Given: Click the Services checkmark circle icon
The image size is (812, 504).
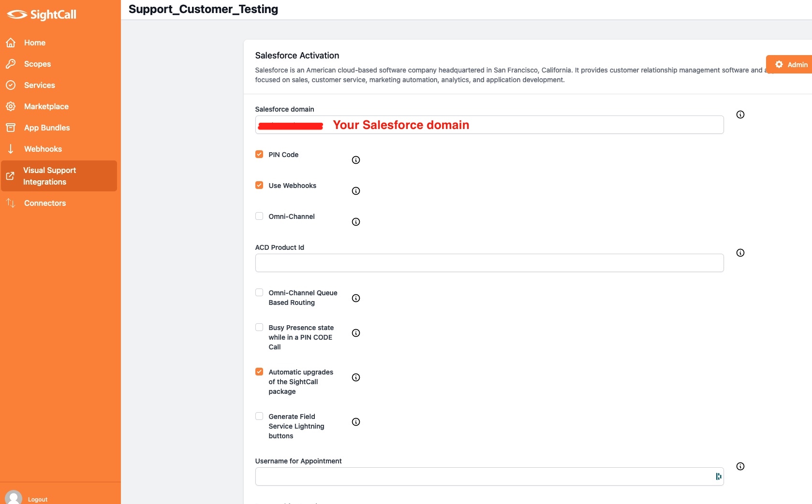Looking at the screenshot, I should click(11, 85).
